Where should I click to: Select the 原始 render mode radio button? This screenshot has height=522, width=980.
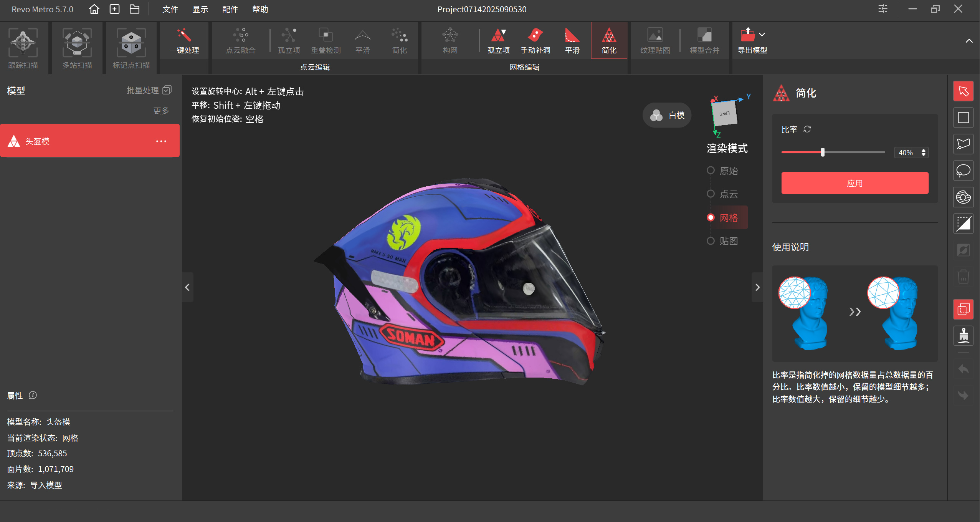tap(711, 171)
